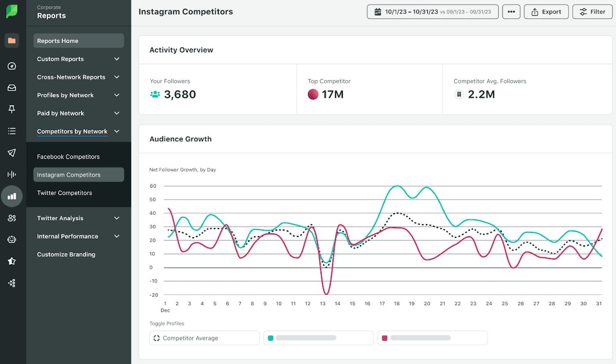
Task: Open the Smart Inbox tray icon
Action: pos(12,87)
